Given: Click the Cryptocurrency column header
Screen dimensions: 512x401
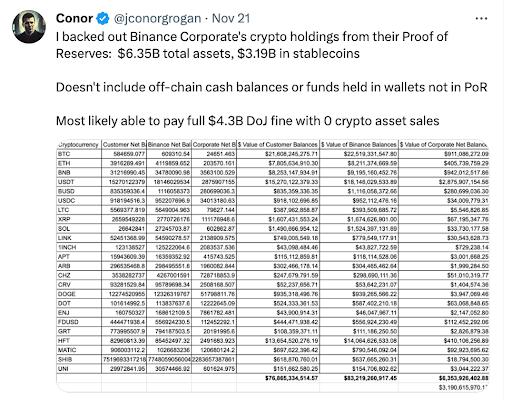Looking at the screenshot, I should pos(79,145).
